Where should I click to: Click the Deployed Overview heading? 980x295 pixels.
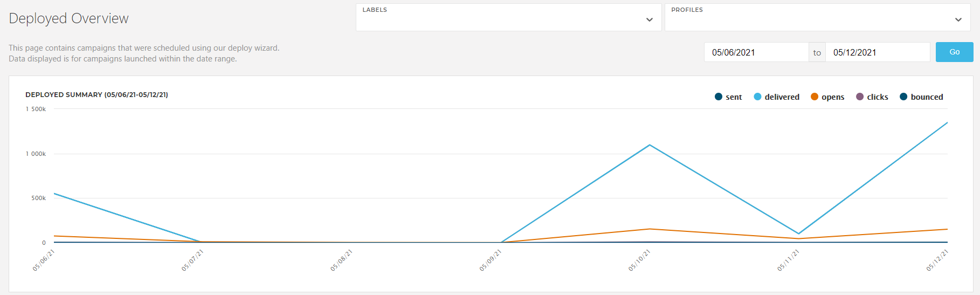coord(69,18)
